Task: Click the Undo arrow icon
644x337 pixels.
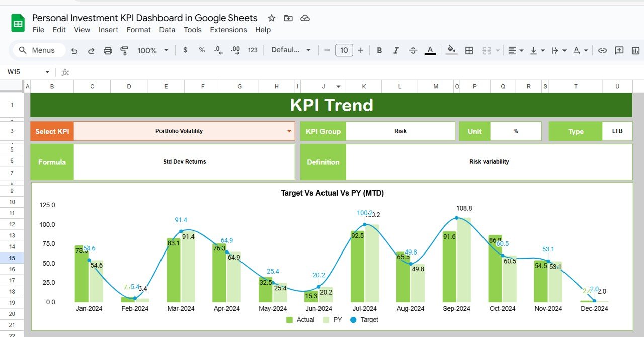Action: pyautogui.click(x=74, y=50)
